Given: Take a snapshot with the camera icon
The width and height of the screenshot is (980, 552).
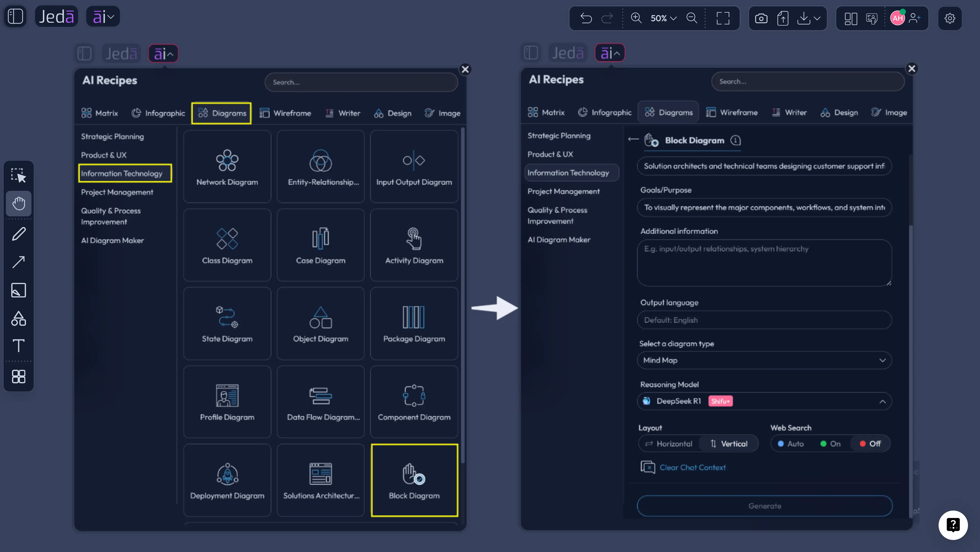Looking at the screenshot, I should point(761,18).
